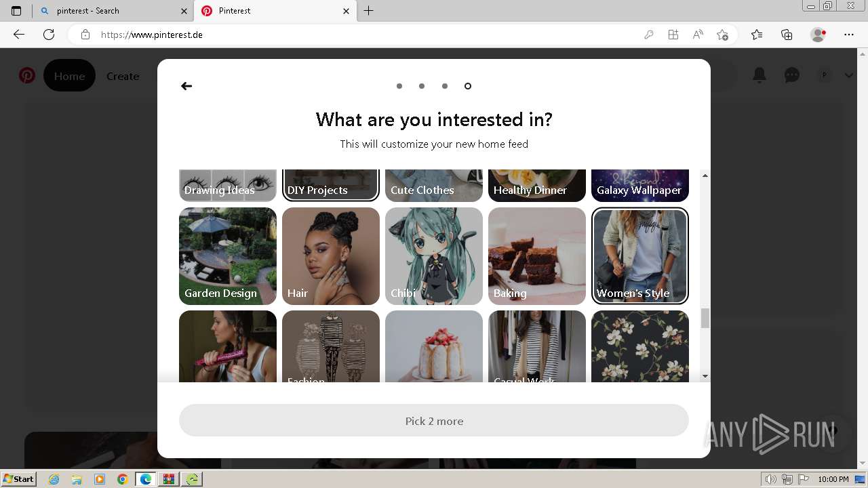Open the Windows Start button

click(x=18, y=479)
